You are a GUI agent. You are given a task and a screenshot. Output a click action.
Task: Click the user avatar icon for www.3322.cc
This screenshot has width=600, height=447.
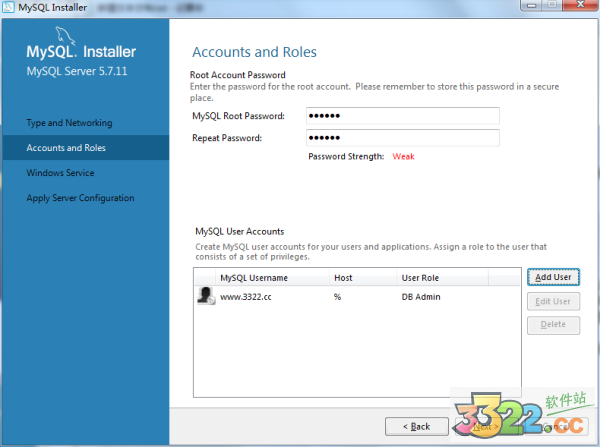[206, 296]
